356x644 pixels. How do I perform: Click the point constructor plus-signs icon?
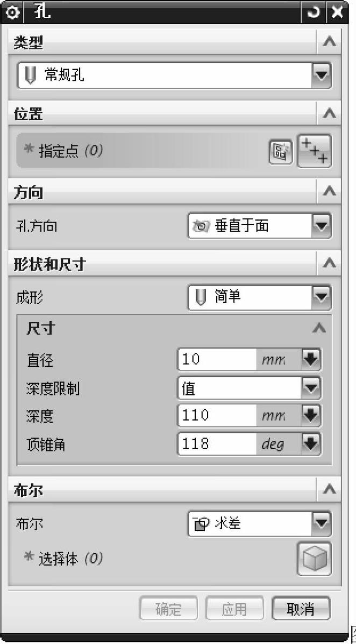tap(315, 151)
